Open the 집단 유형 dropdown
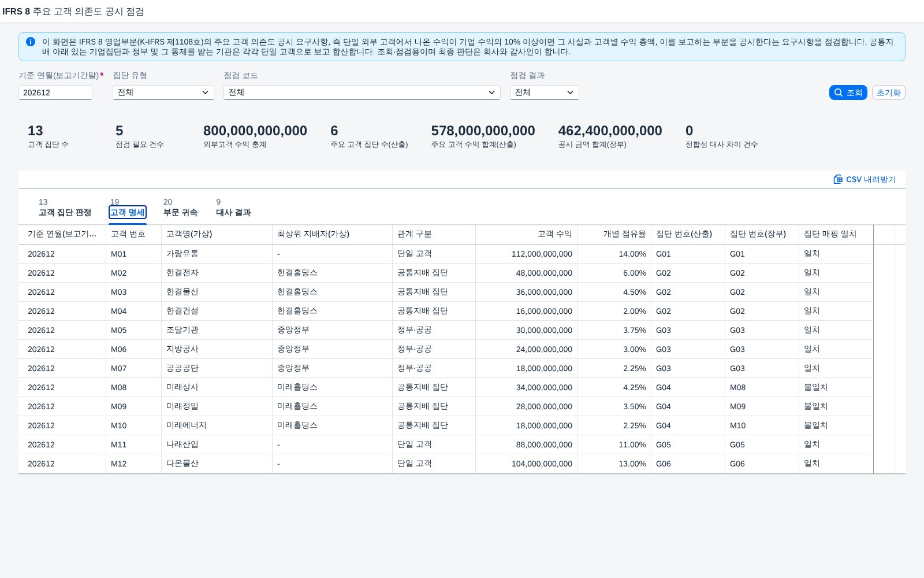The image size is (924, 578). point(163,92)
